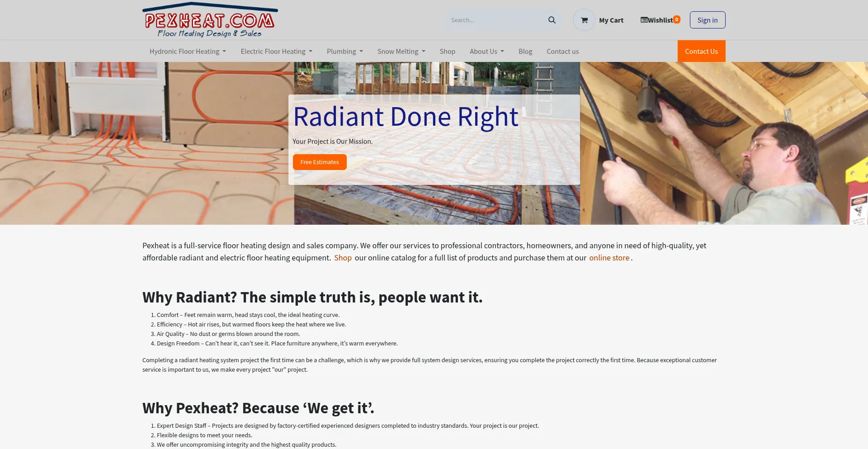Expand Hydronic Floor Heating dropdown
Image resolution: width=868 pixels, height=449 pixels.
tap(188, 51)
